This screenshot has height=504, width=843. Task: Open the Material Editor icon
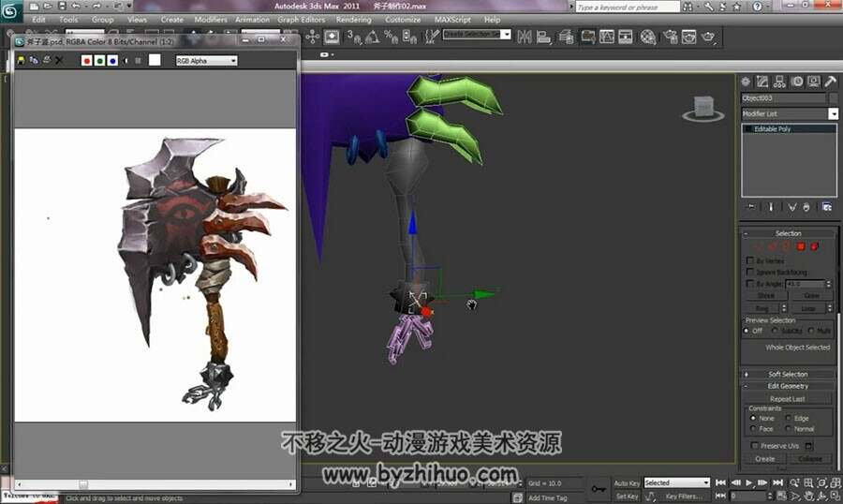coord(648,37)
